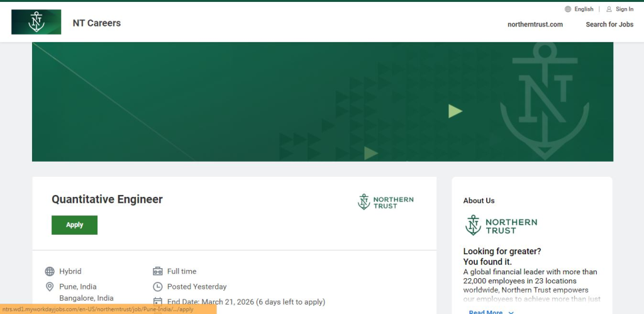Click the 'About Us' heading
This screenshot has height=314, width=644.
pyautogui.click(x=479, y=201)
